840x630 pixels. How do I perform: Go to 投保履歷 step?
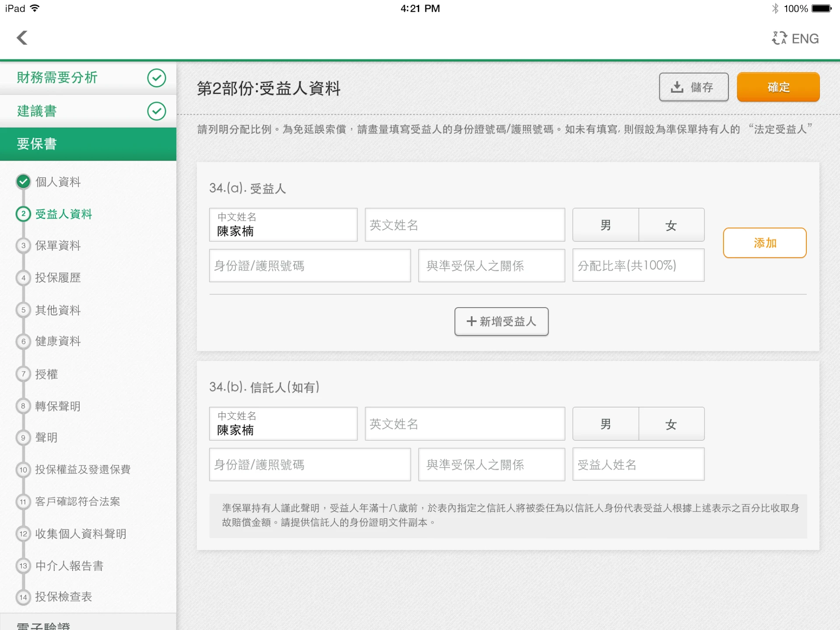click(58, 278)
